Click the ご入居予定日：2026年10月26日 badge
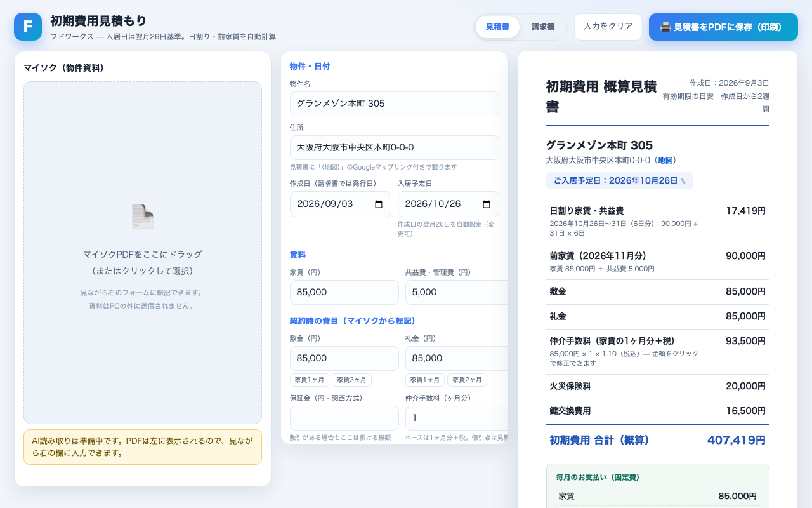Viewport: 812px width, 508px height. (620, 180)
